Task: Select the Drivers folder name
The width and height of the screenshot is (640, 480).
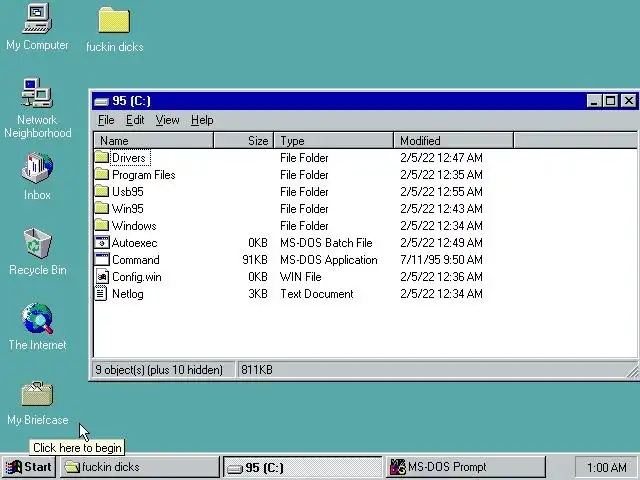Action: (129, 158)
